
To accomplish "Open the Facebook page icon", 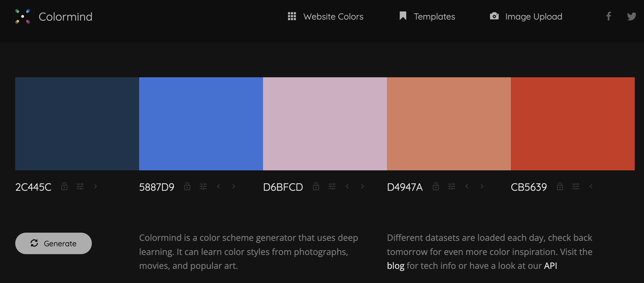I will [609, 16].
